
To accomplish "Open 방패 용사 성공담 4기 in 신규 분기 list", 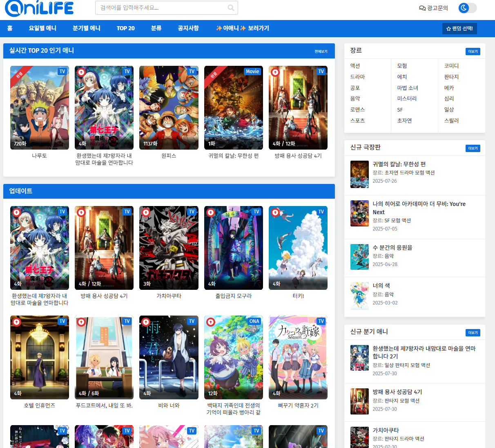I will tap(397, 392).
